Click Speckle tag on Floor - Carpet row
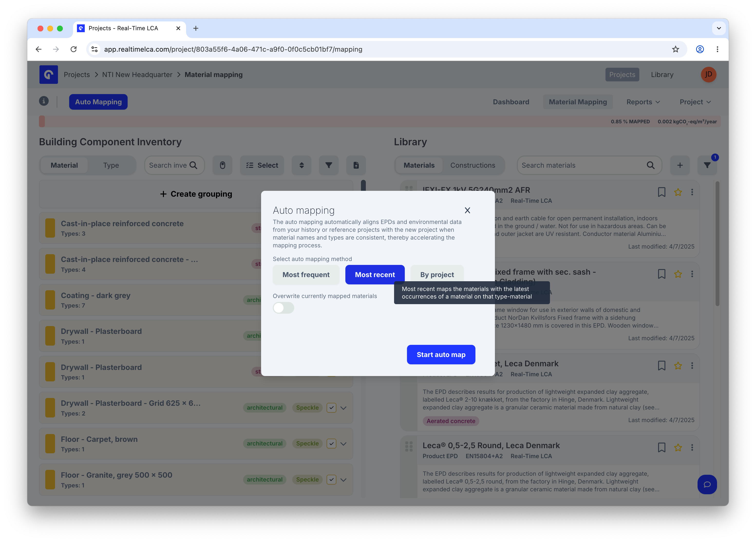This screenshot has width=756, height=542. 307,443
